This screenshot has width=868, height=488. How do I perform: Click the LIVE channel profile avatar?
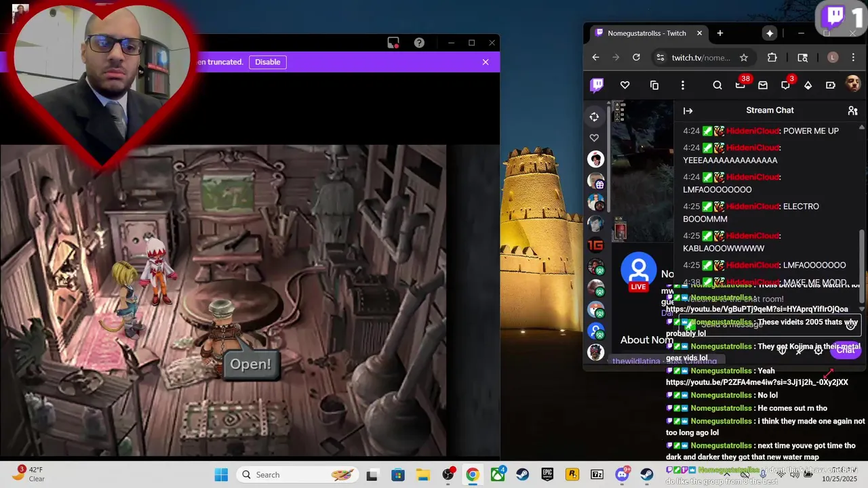pos(639,271)
